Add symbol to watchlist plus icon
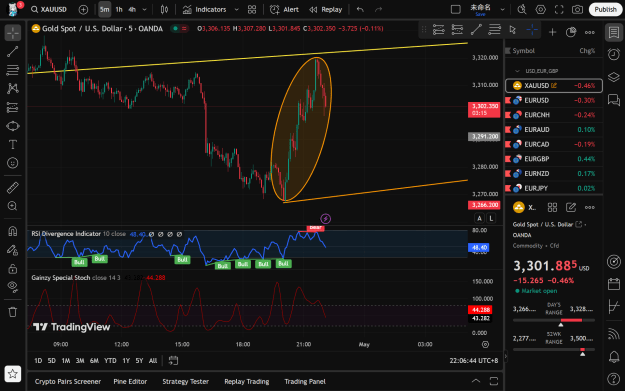 [x=552, y=32]
